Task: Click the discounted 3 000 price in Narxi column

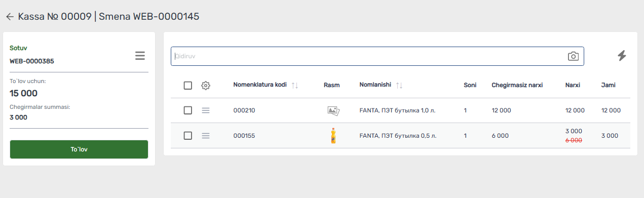Action: [x=574, y=131]
